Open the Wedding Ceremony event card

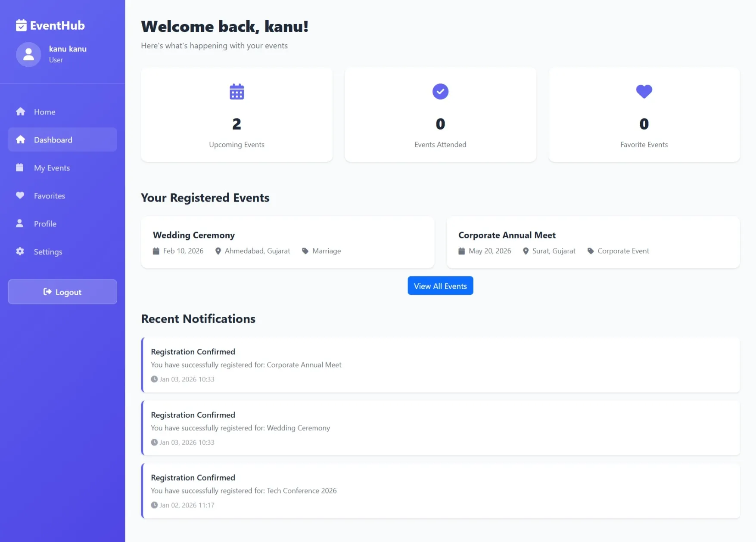tap(287, 242)
